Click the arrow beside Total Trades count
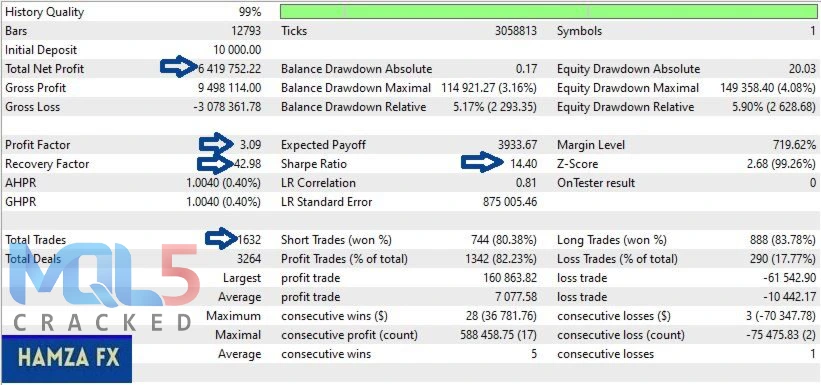 [222, 239]
